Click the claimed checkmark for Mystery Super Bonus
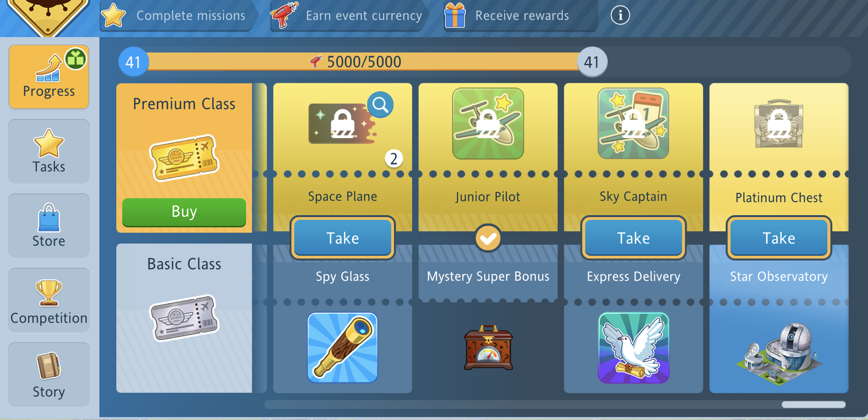 point(488,238)
